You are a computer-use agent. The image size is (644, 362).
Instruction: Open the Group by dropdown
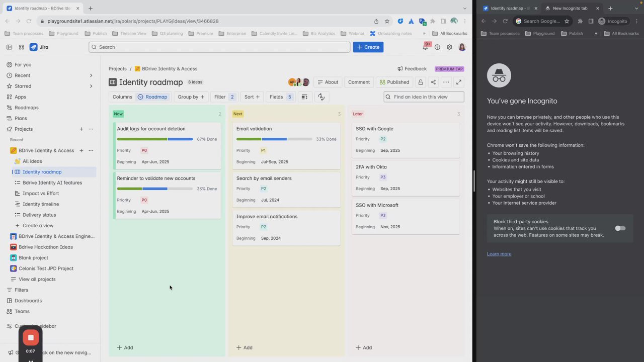pos(191,97)
